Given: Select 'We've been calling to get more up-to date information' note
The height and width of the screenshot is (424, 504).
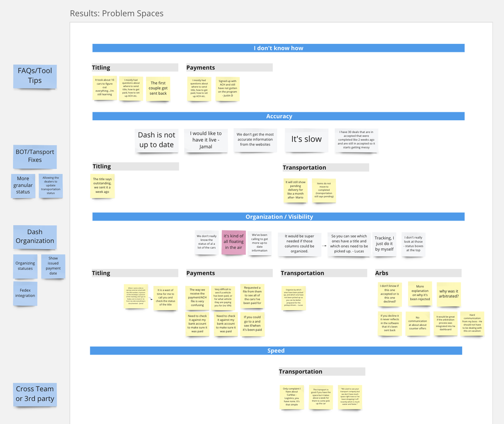Looking at the screenshot, I should [260, 243].
